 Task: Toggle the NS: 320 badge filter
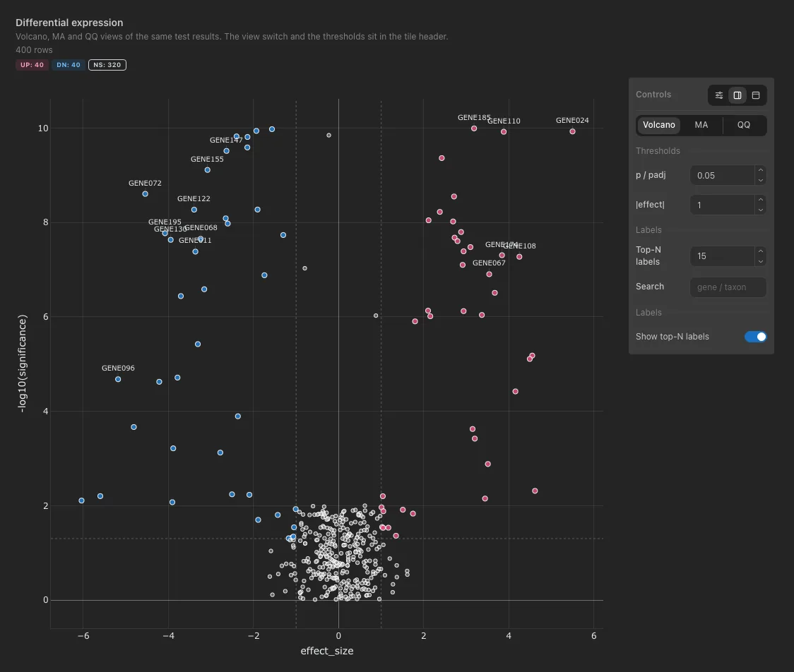click(107, 65)
